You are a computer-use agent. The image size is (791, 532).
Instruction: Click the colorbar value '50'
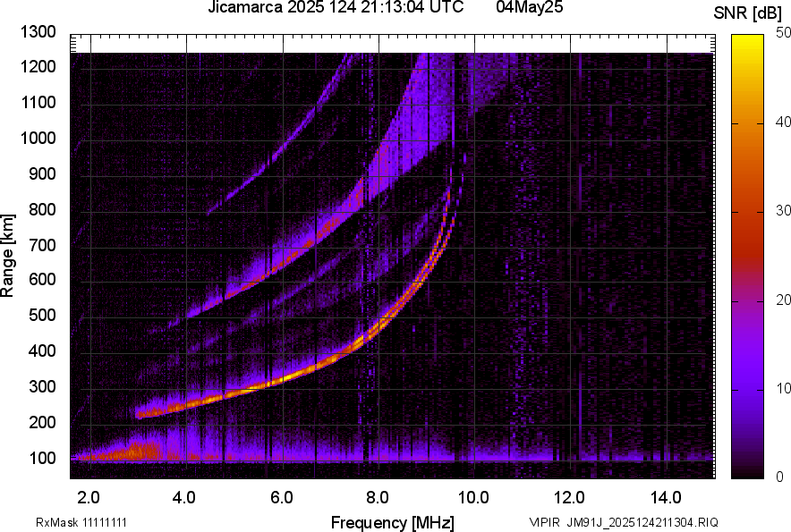coord(783,33)
